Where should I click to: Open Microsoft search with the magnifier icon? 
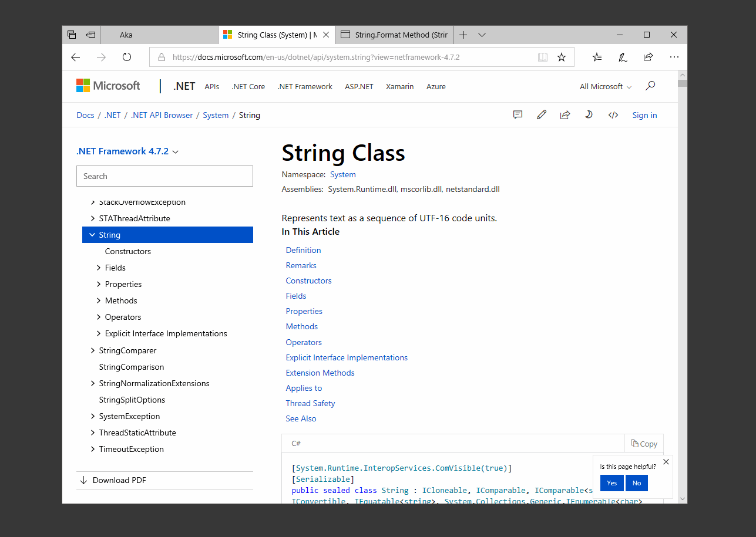click(650, 86)
